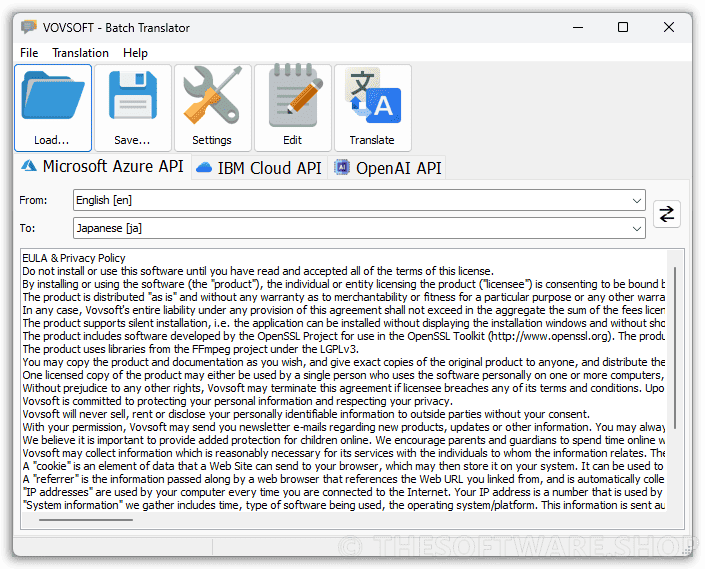Click the line 'EULA & Privacy Policy'
The width and height of the screenshot is (705, 569).
74,258
